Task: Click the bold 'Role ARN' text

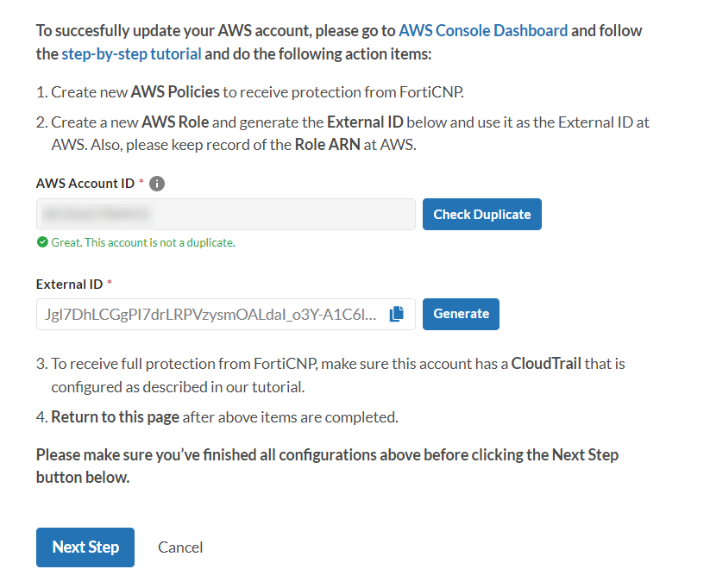Action: coord(327,145)
